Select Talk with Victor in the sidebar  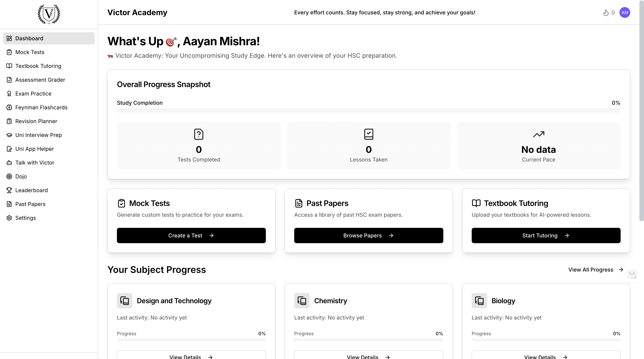[x=35, y=163]
